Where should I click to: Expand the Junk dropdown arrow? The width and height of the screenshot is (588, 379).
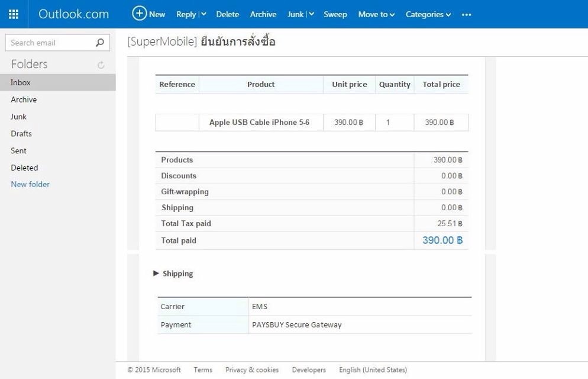311,14
